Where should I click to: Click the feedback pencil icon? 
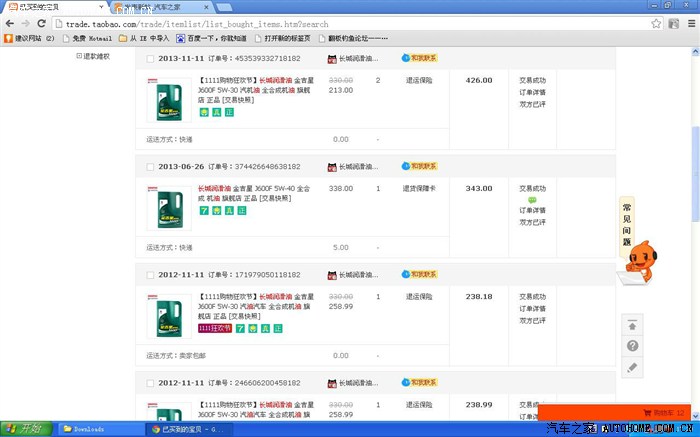point(632,368)
